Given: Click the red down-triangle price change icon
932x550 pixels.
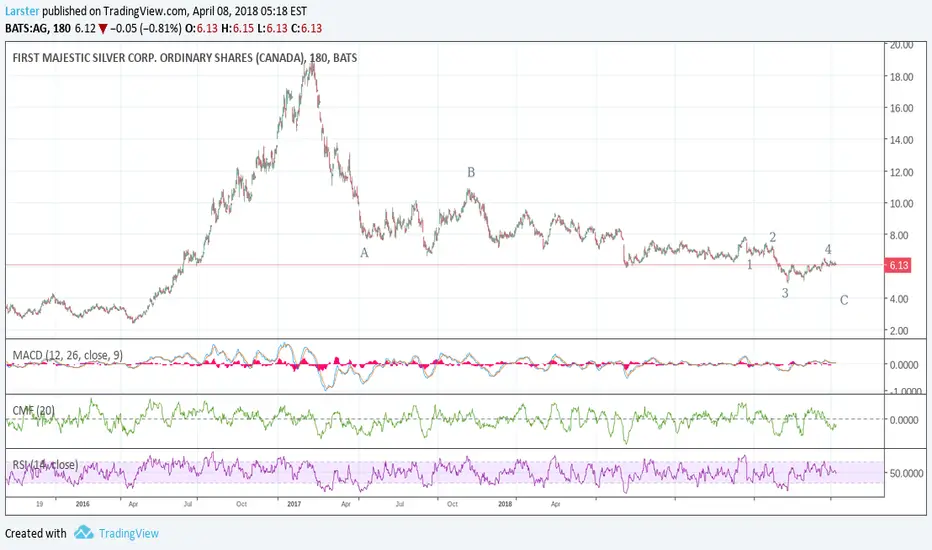Looking at the screenshot, I should click(x=103, y=29).
